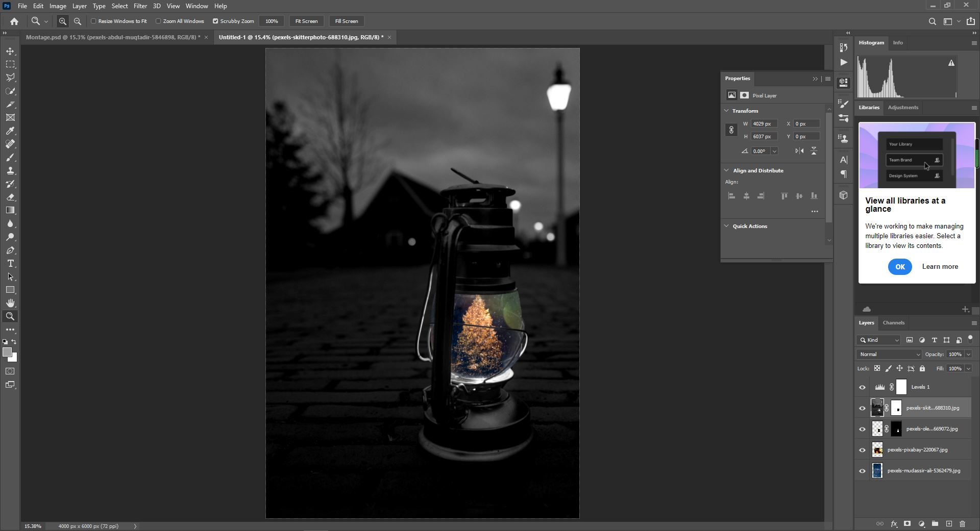
Task: Click the background color swatch
Action: click(14, 359)
